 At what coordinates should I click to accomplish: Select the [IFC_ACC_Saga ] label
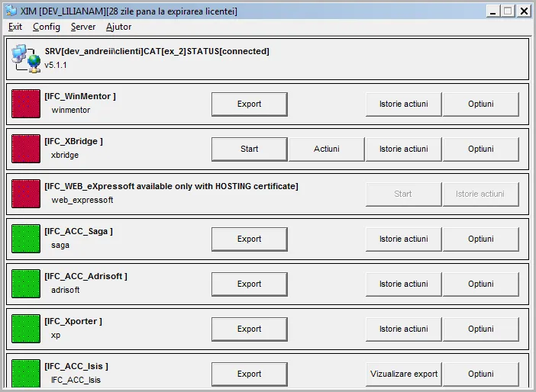click(x=79, y=232)
